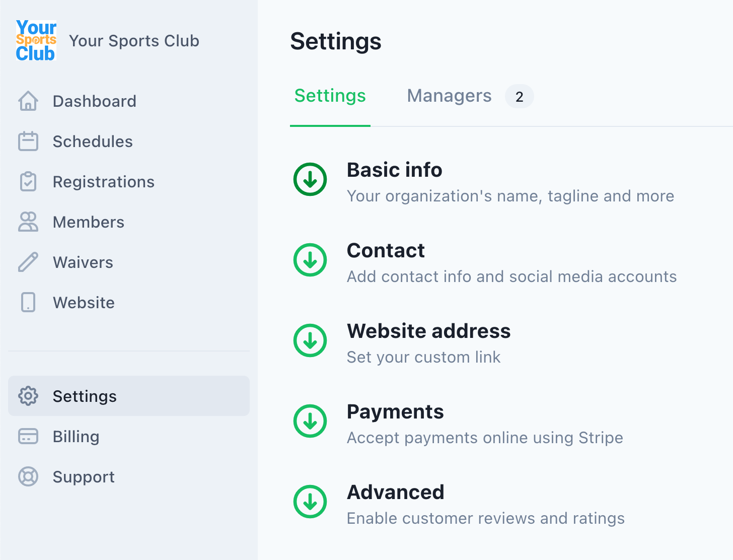
Task: Expand the Payments section
Action: point(310,421)
